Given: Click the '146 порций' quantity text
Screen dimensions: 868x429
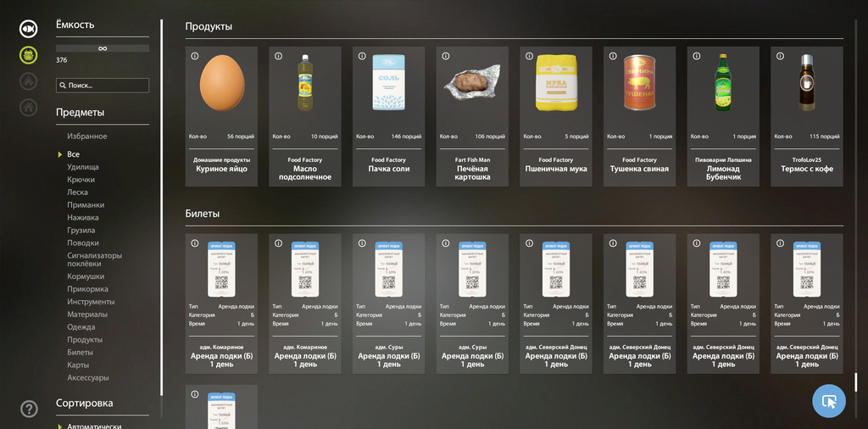Looking at the screenshot, I should pyautogui.click(x=406, y=136).
